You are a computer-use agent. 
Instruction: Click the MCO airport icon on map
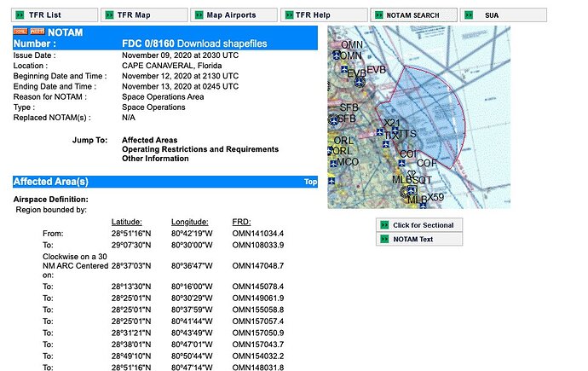[x=333, y=164]
